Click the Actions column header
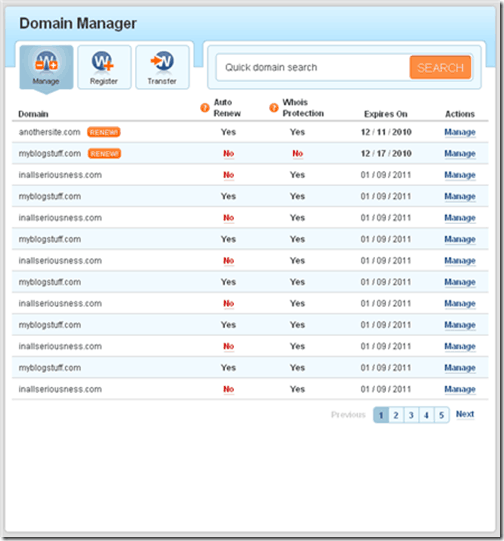The height and width of the screenshot is (541, 504). click(460, 114)
